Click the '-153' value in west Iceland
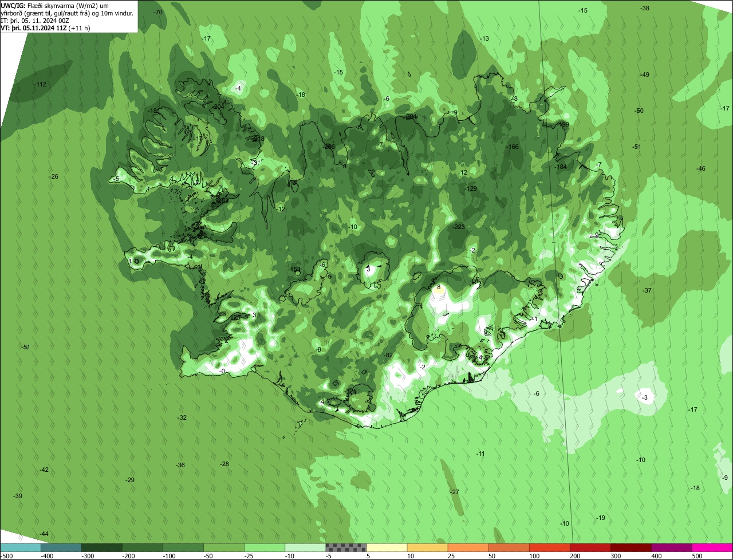The width and height of the screenshot is (733, 560). (294, 269)
